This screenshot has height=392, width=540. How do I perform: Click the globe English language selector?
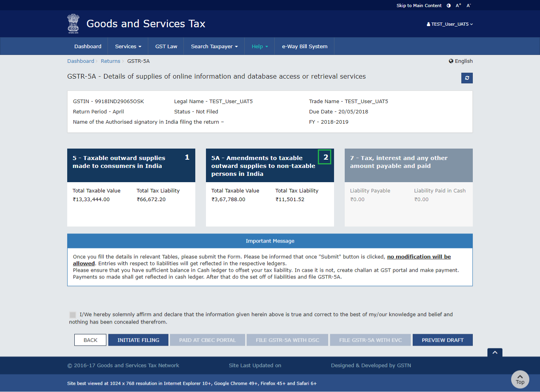(461, 61)
